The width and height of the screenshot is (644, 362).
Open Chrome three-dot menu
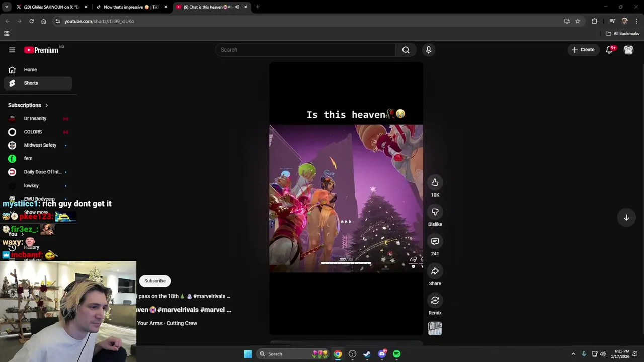636,21
